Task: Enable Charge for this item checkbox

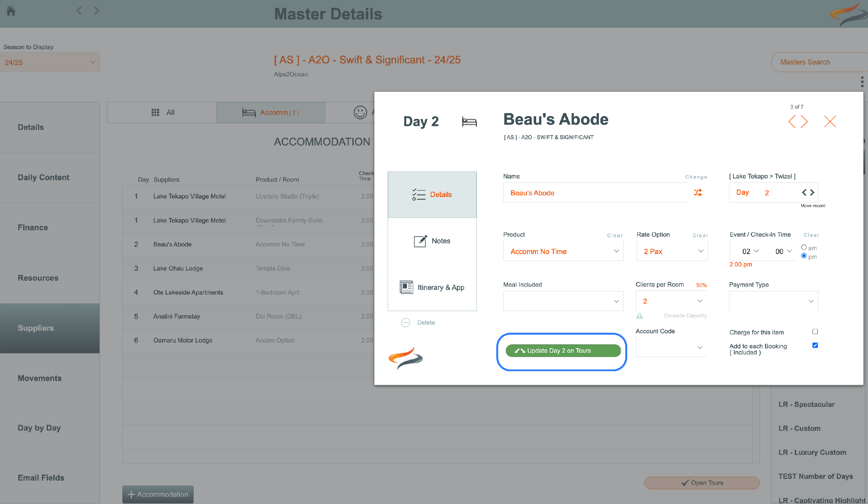Action: pos(815,331)
